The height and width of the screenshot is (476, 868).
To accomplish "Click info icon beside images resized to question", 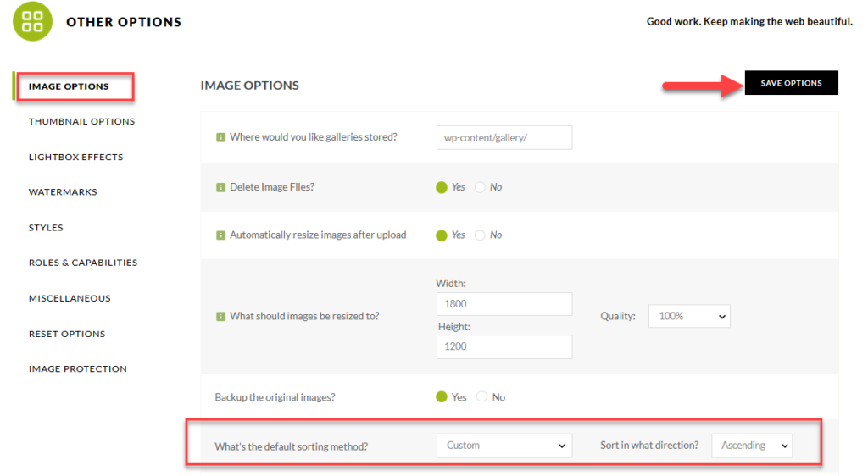I will coord(221,317).
